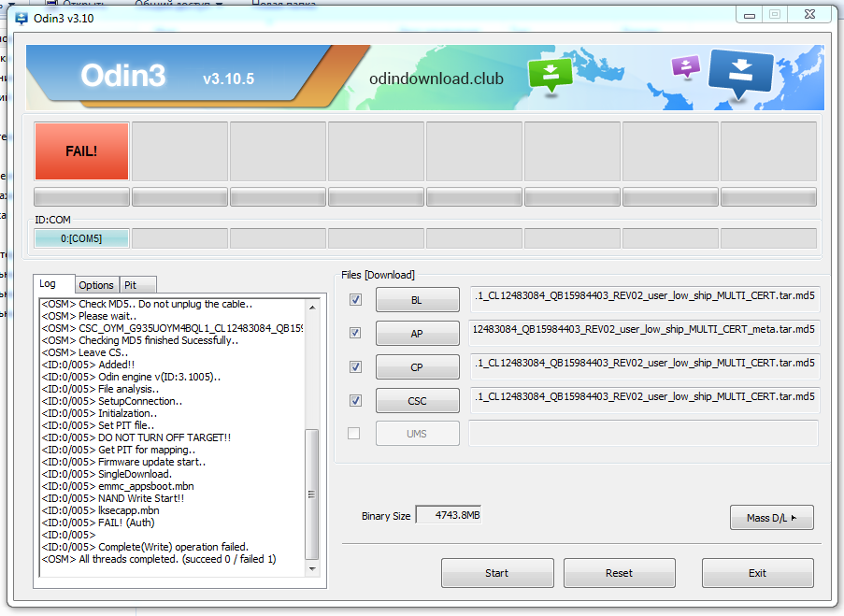The height and width of the screenshot is (616, 844).
Task: Click log line 'DO NOT TURN OFF TARGET!!'
Action: click(x=165, y=437)
